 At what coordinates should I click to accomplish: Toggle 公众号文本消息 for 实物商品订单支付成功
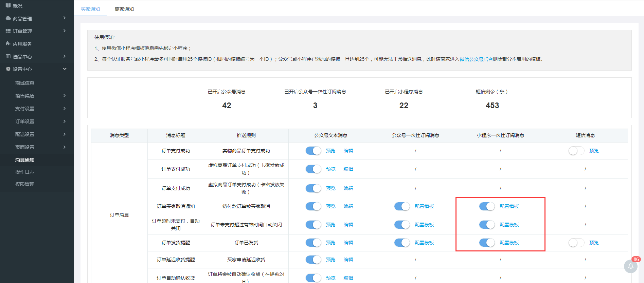coord(313,151)
